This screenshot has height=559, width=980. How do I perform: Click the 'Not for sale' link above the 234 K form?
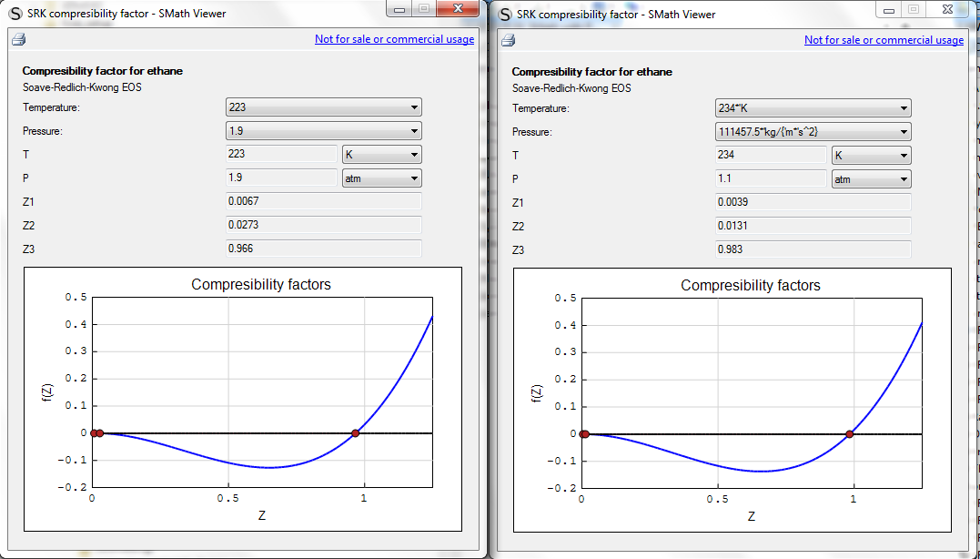click(884, 40)
